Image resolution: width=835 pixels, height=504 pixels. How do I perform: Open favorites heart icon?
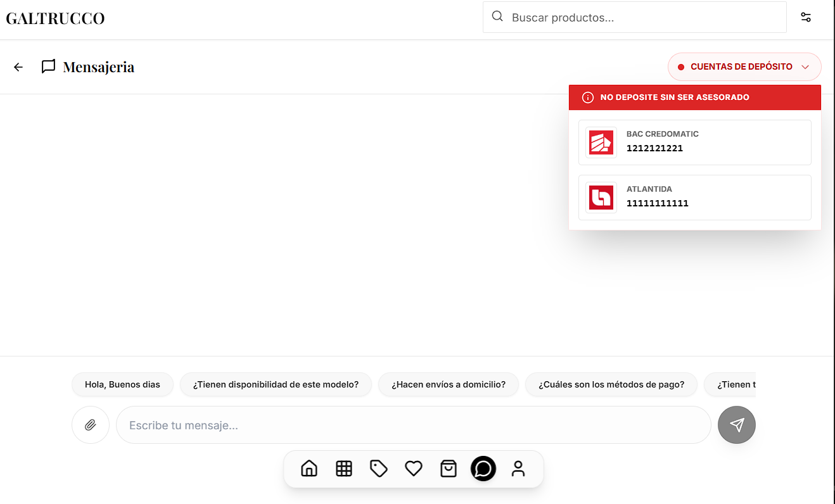414,469
